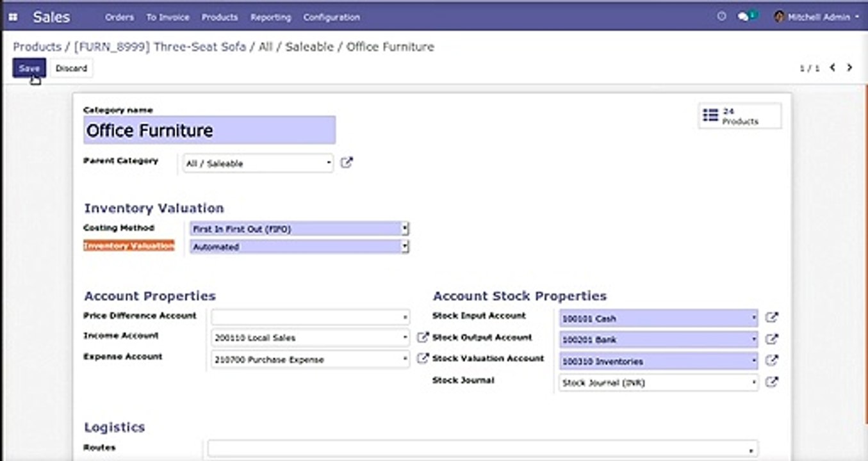Open the Routes field dropdown
This screenshot has height=461, width=868.
tap(483, 449)
